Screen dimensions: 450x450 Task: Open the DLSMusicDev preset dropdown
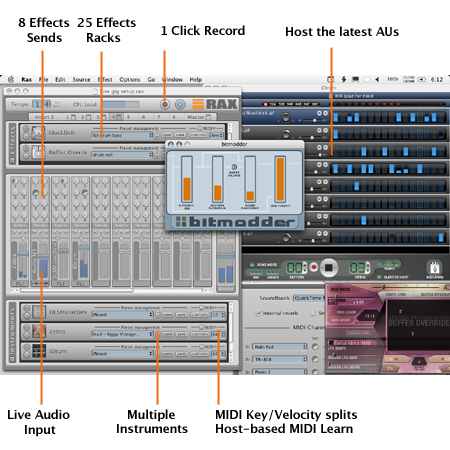(x=122, y=314)
